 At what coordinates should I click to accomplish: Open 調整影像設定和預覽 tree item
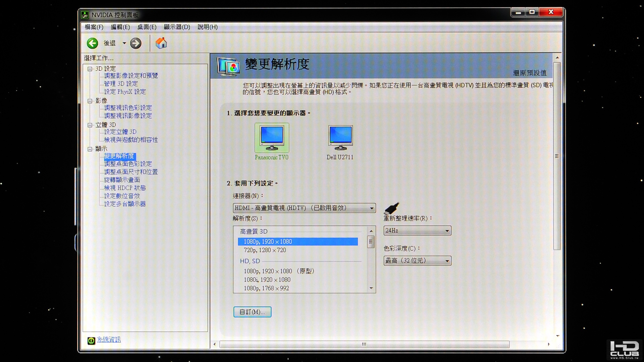pos(131,76)
